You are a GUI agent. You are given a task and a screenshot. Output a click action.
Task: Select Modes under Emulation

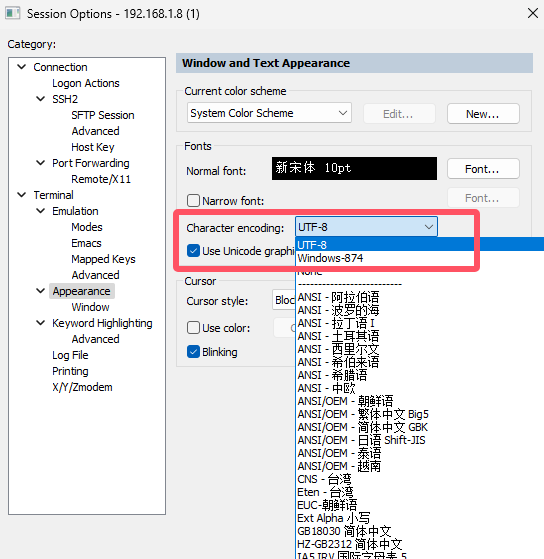(87, 227)
